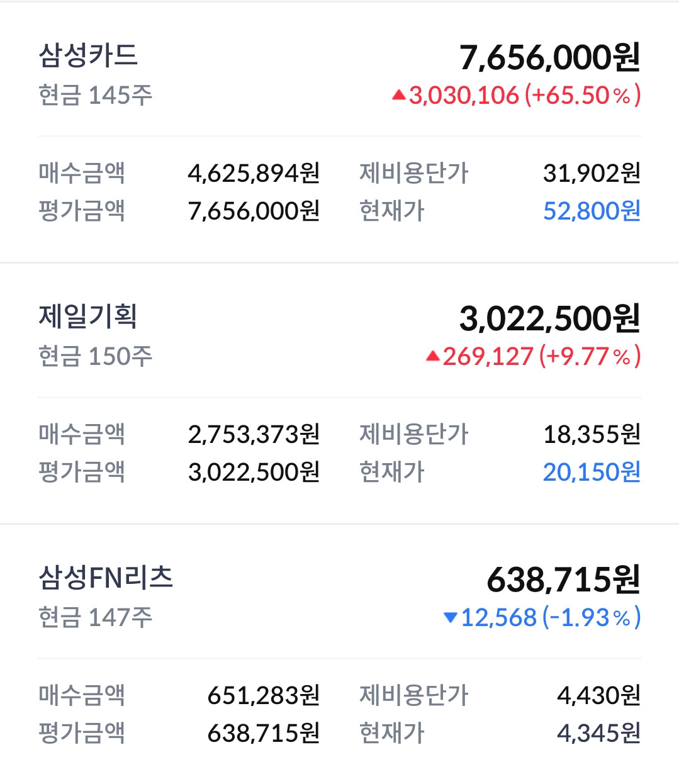Select 삼성FN리츠 total value 638,715원
The image size is (679, 784).
564,580
